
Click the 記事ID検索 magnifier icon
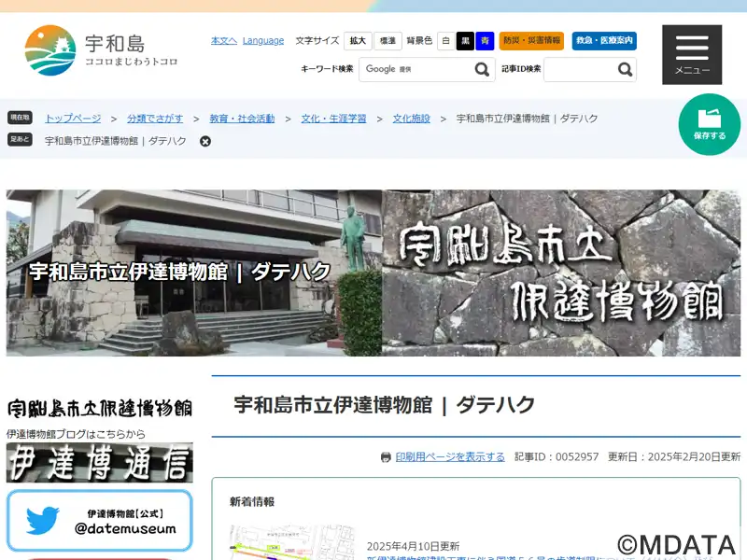(625, 69)
